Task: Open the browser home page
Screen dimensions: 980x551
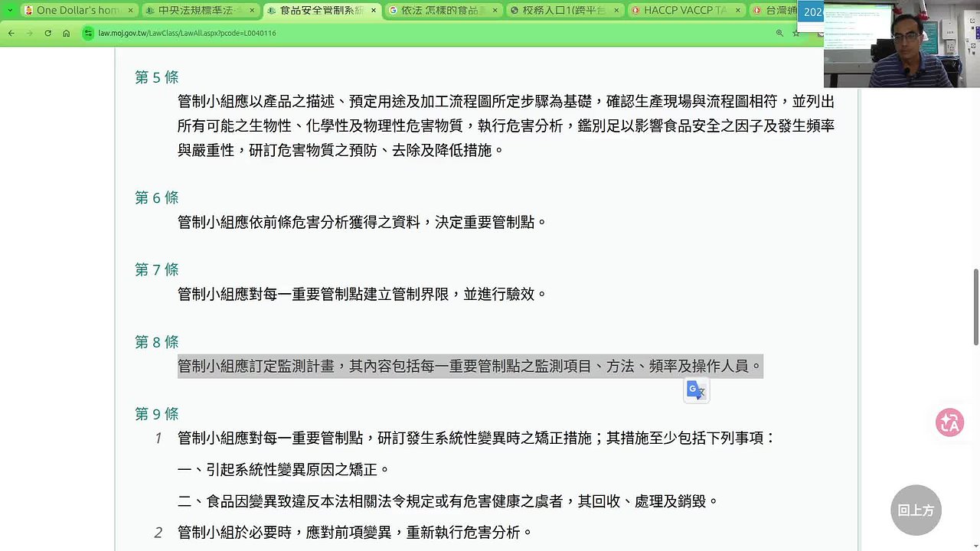Action: pyautogui.click(x=66, y=33)
